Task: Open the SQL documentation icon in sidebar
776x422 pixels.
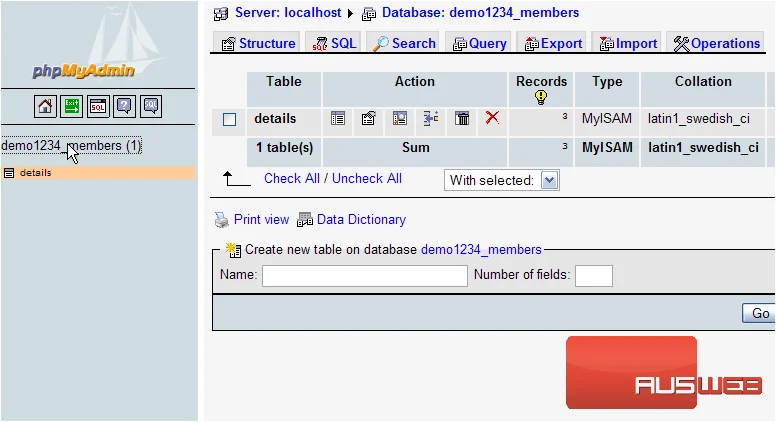Action: coord(151,106)
